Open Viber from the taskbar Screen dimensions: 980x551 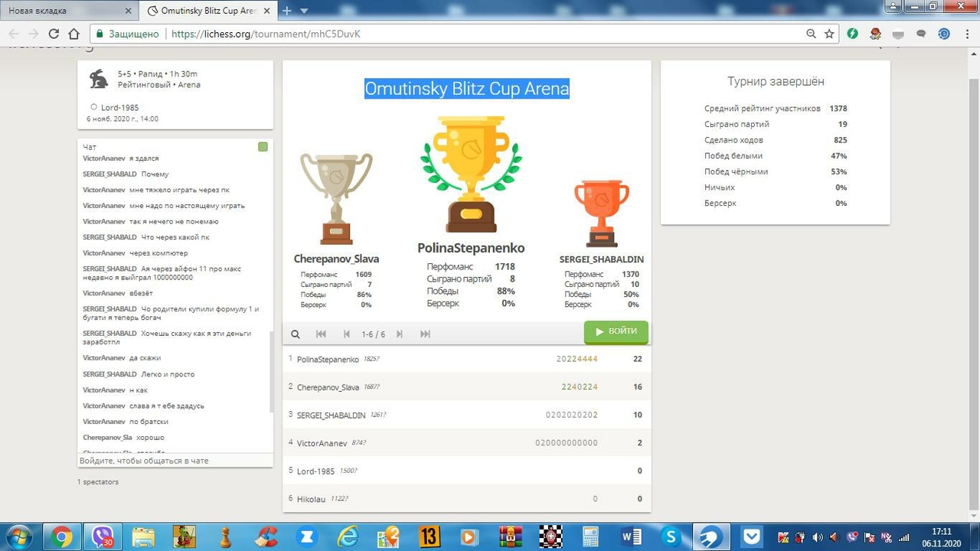(103, 536)
